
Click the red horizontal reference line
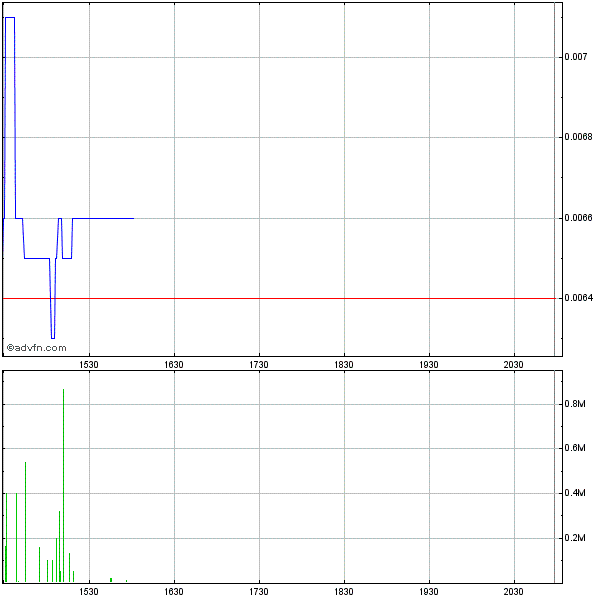[x=300, y=298]
